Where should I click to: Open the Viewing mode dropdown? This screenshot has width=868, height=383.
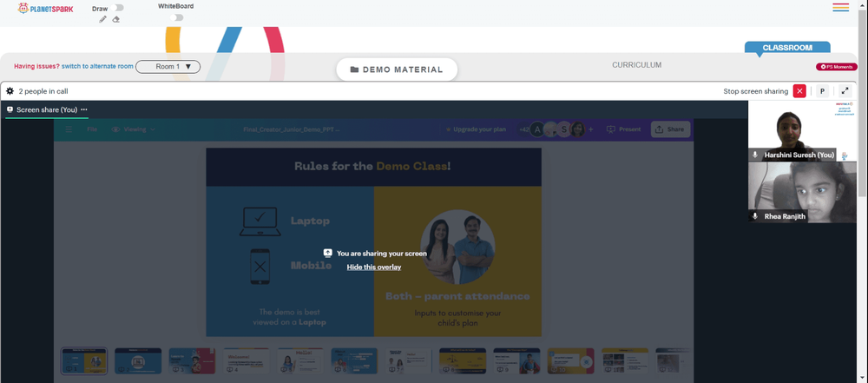[134, 129]
